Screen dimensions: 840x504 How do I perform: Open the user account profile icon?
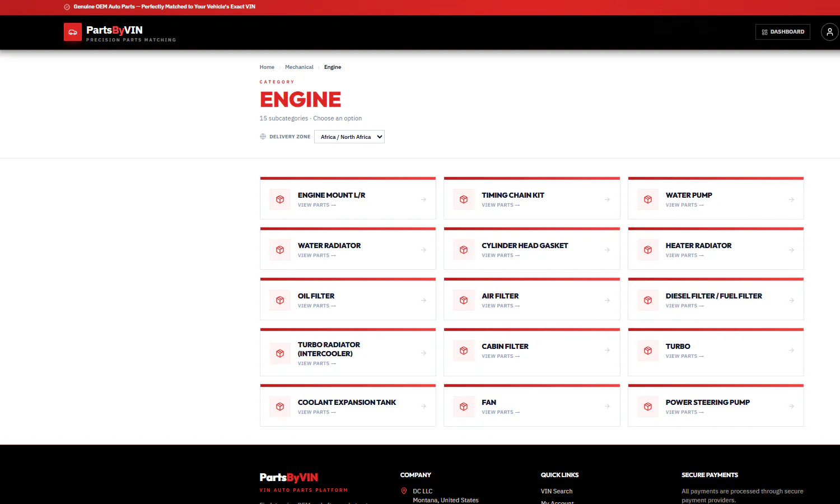pyautogui.click(x=830, y=32)
